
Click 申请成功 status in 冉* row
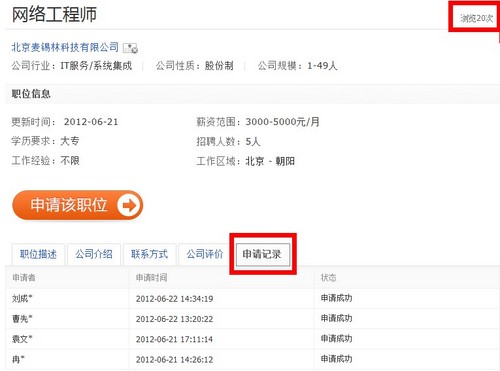(x=336, y=359)
